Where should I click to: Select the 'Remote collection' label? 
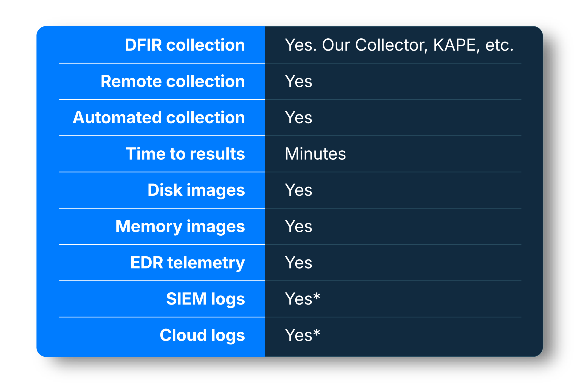(x=173, y=81)
